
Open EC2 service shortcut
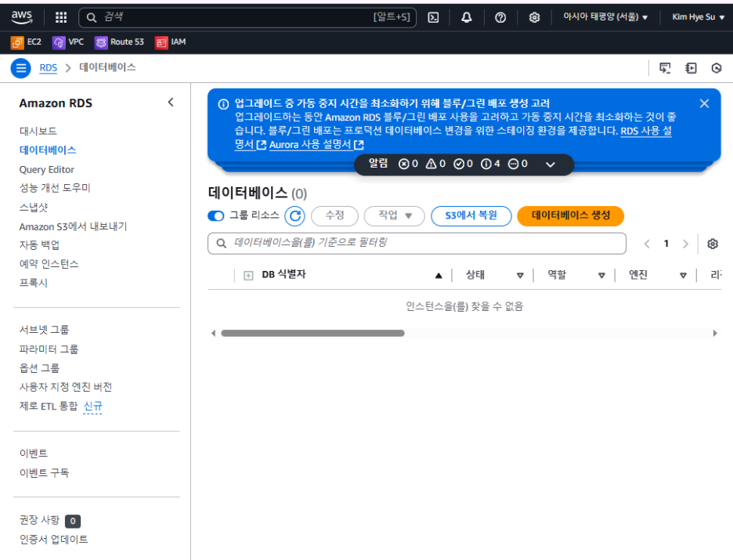[26, 42]
